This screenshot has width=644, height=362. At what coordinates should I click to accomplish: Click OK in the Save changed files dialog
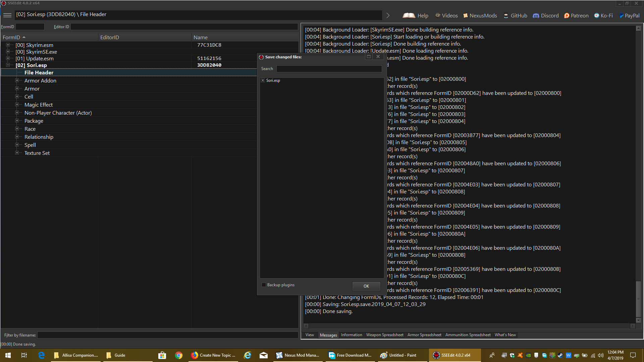[x=366, y=286]
